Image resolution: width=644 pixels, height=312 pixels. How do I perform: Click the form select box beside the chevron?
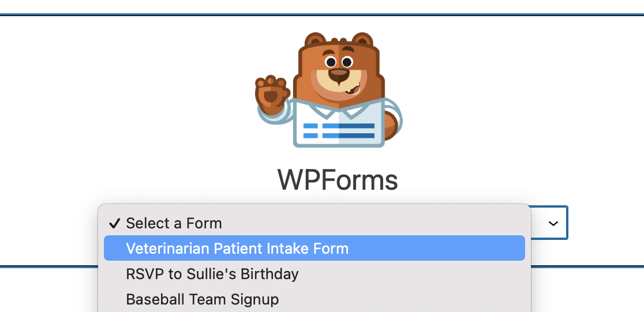point(549,223)
